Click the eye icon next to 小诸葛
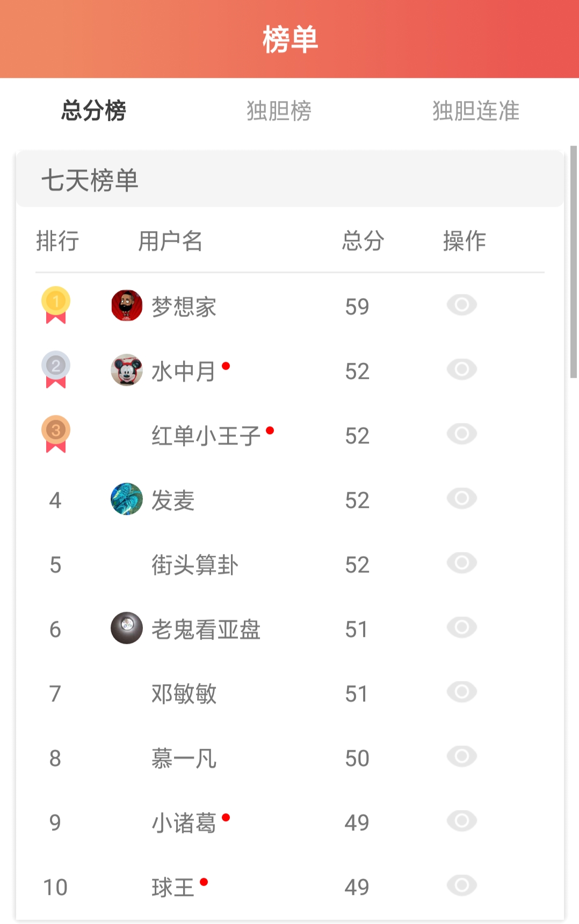 click(462, 821)
